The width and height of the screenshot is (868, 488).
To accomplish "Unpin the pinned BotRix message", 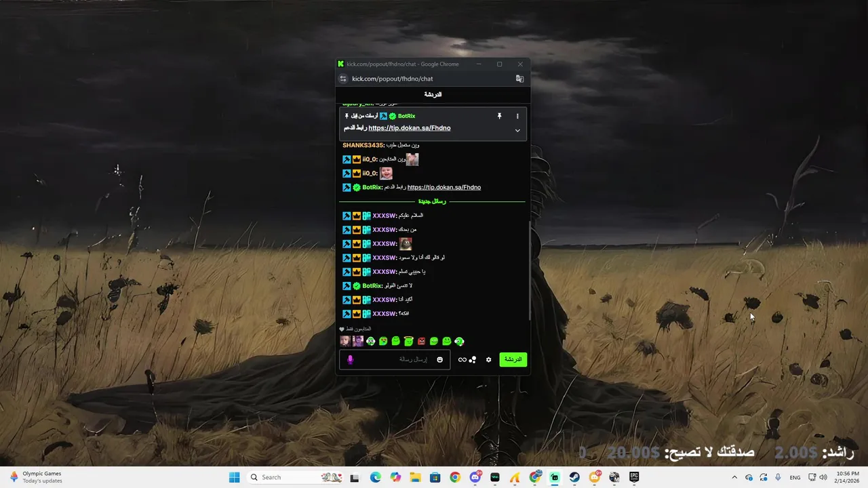I will (499, 116).
